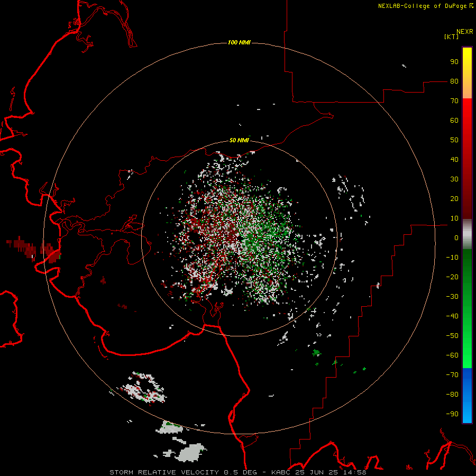Viewport: 476px width, 476px height.
Task: Click the -90 knot scale label
Action: [452, 414]
